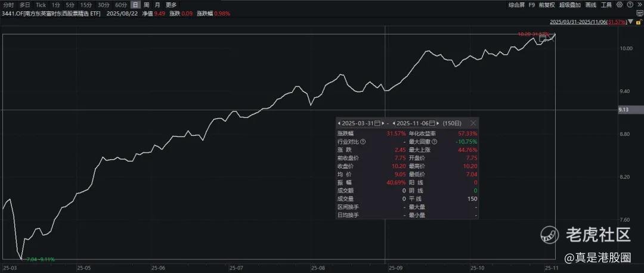Viewport: 644px width, 273px height.
Task: Click the 净值 9.49 value in header
Action: tap(160, 13)
